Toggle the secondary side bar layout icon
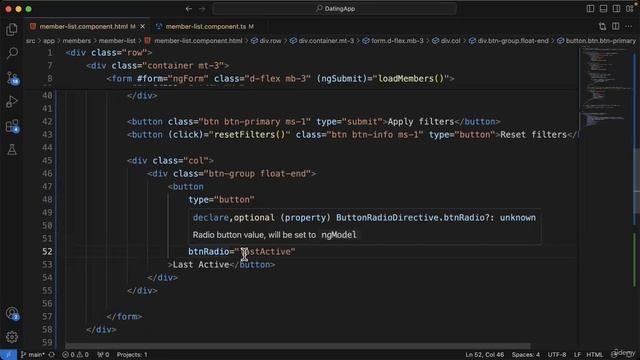The image size is (640, 360). (x=616, y=9)
